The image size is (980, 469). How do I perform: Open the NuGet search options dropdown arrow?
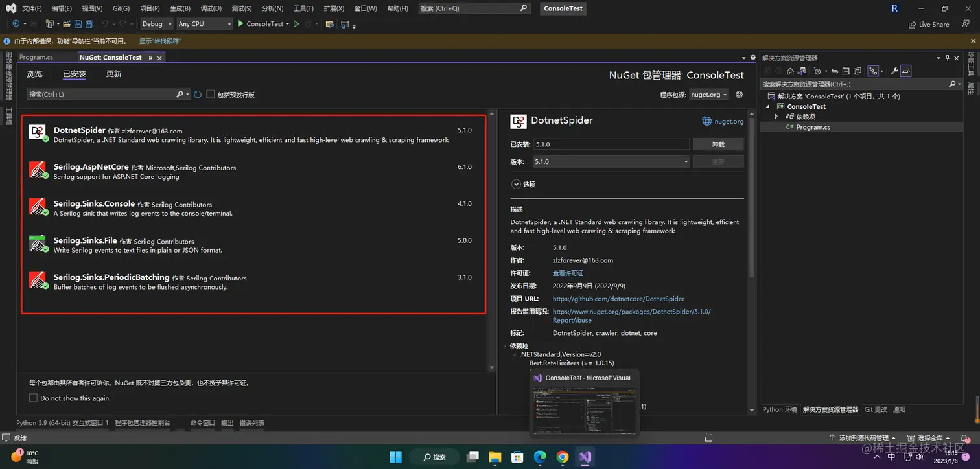point(188,95)
